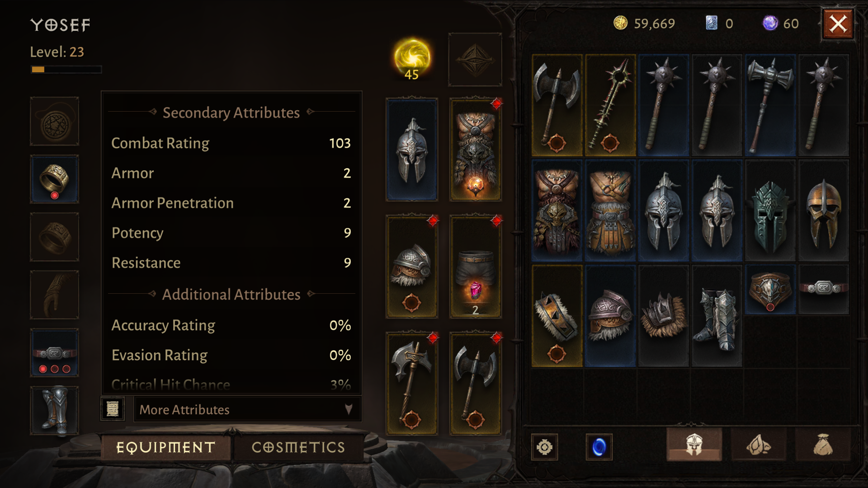
Task: Expand the More Attributes dropdown
Action: pyautogui.click(x=247, y=409)
